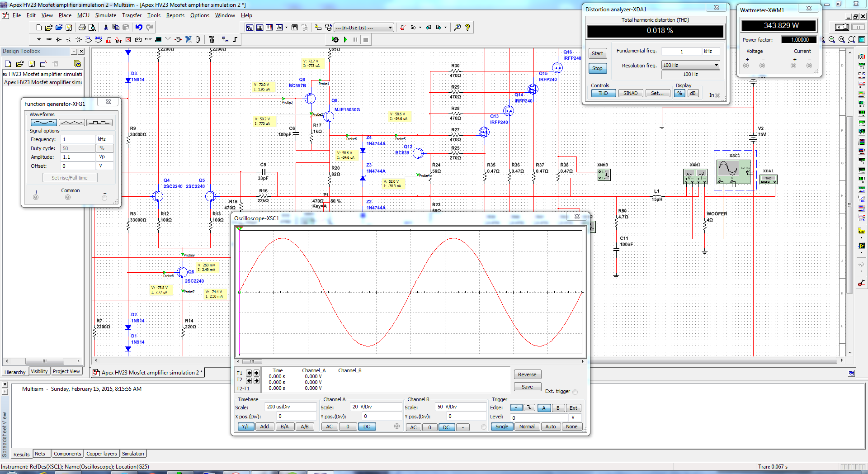Save oscilloscope data with Save button
This screenshot has height=474, width=868.
(527, 387)
